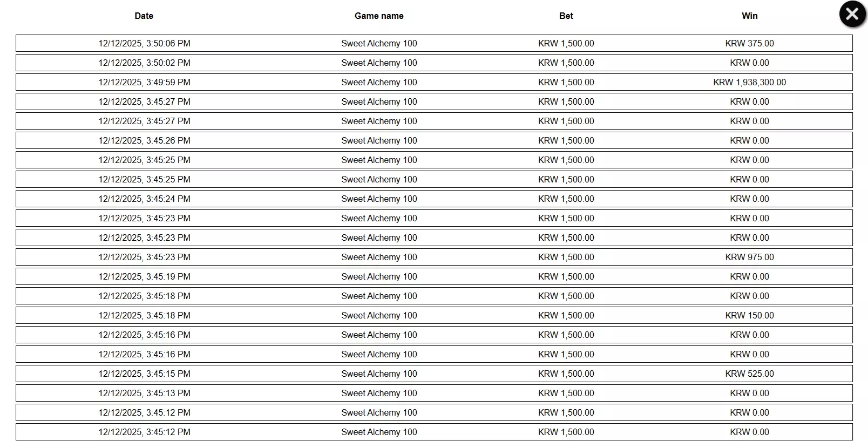The image size is (868, 441).
Task: Click KRW 1,500.00 bet in 3:50:06 PM row
Action: click(566, 43)
